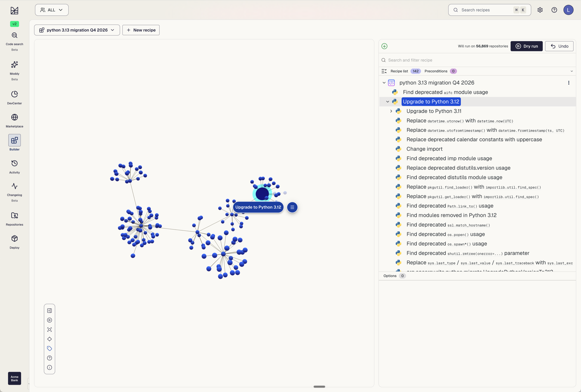
Task: Select Replace datetime.utcfromtimestamp() recipe
Action: pyautogui.click(x=485, y=130)
